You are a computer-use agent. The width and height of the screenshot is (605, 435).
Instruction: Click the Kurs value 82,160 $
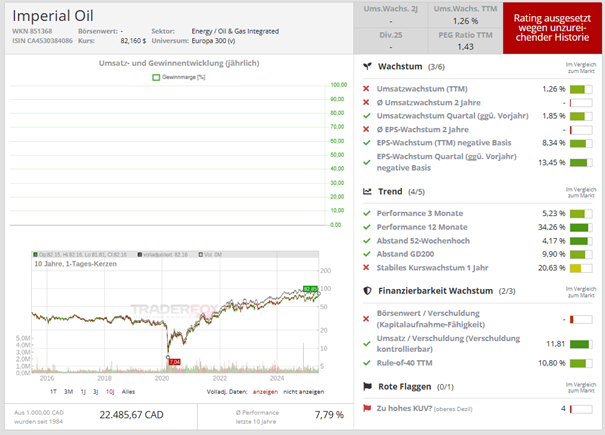click(x=133, y=41)
